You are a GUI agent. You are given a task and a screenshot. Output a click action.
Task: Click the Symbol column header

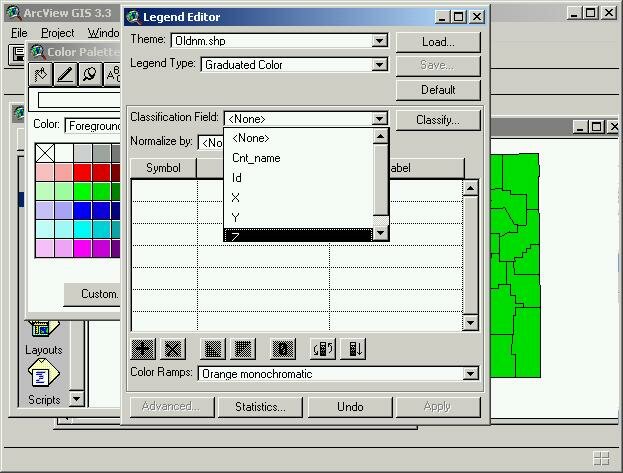coord(163,168)
